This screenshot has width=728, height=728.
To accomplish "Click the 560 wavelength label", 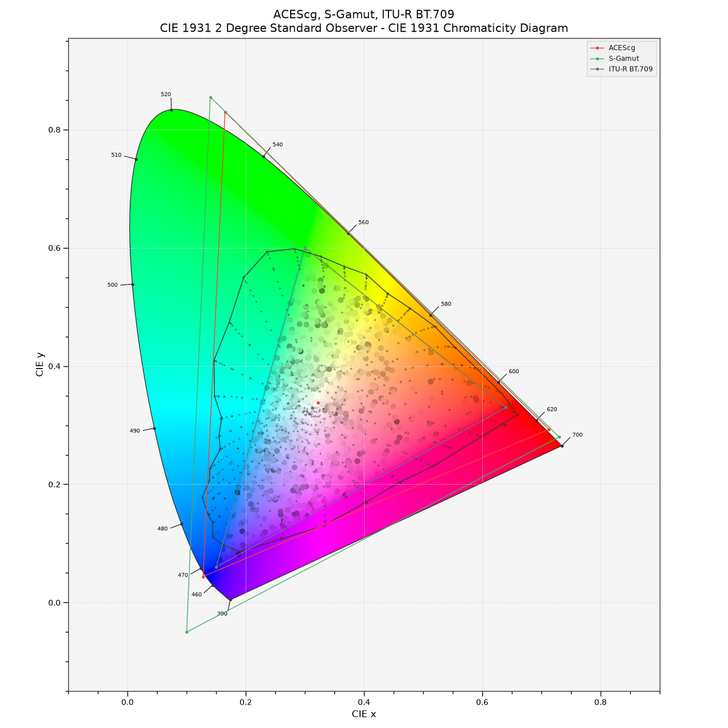I will coord(363,222).
